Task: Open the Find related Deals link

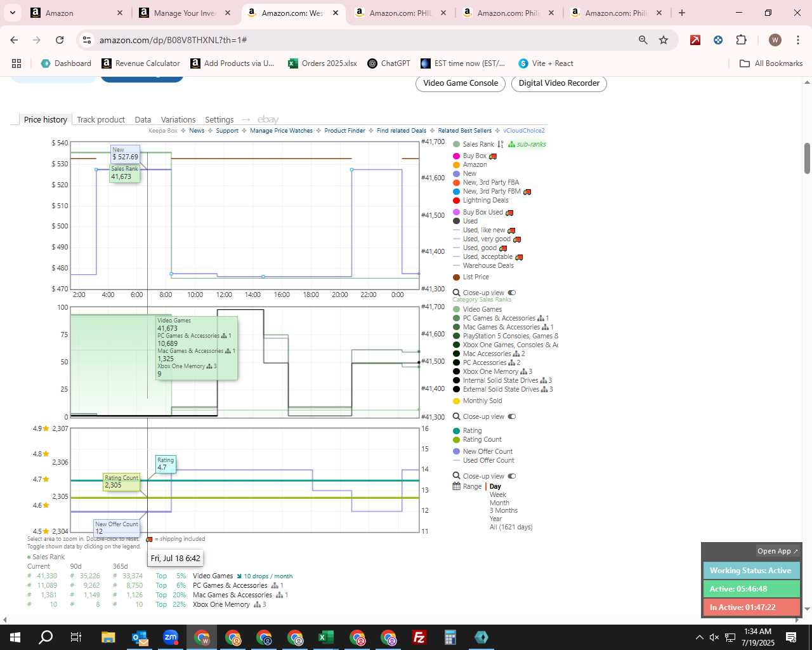Action: (x=402, y=131)
